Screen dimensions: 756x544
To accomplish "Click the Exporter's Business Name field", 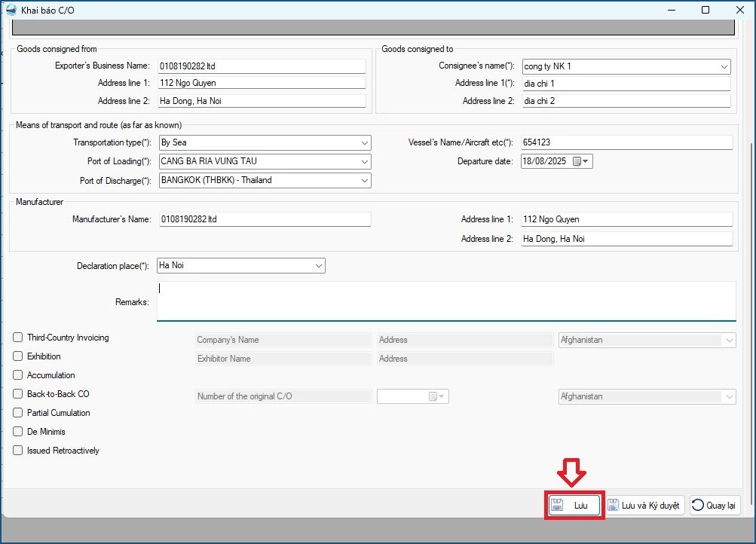I will (x=262, y=66).
